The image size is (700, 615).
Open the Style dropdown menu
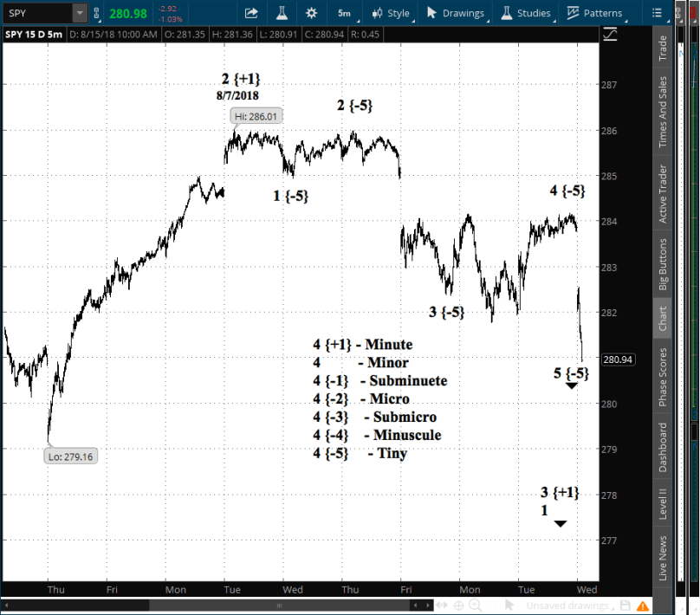391,13
